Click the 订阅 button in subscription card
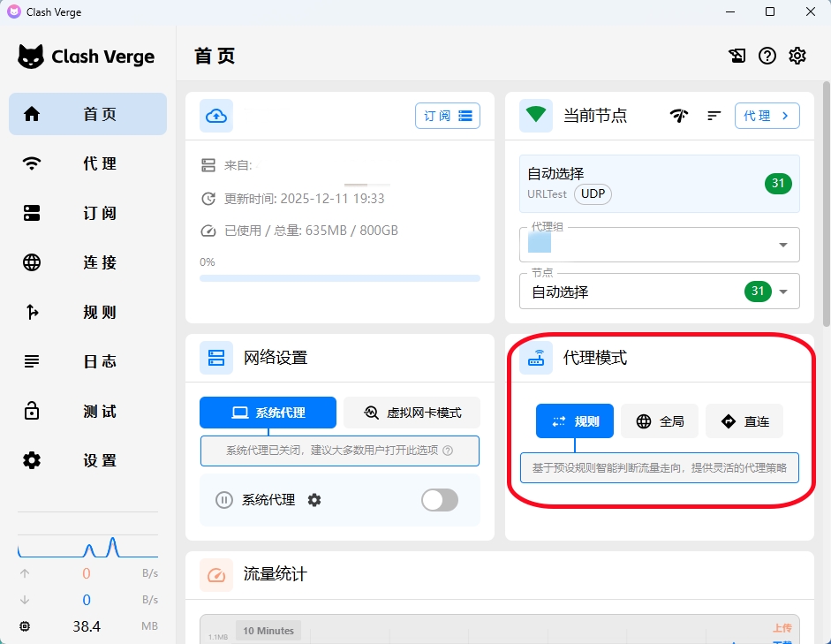Screen dimensions: 831x644 [x=448, y=116]
